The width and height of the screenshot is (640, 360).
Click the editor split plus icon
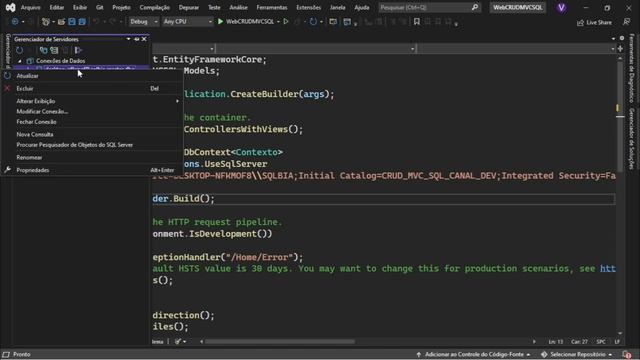click(x=620, y=49)
